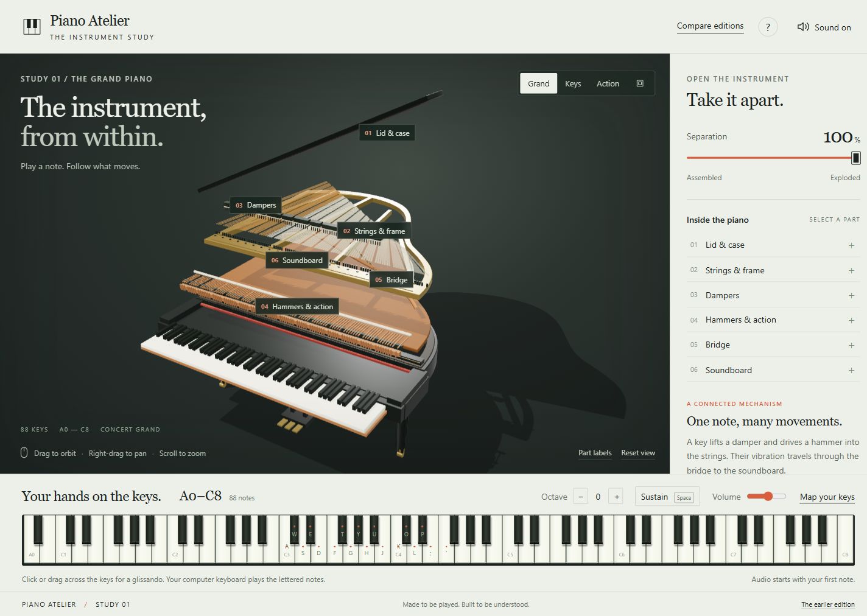Expand the Lid & case part row
The image size is (867, 616).
773,245
